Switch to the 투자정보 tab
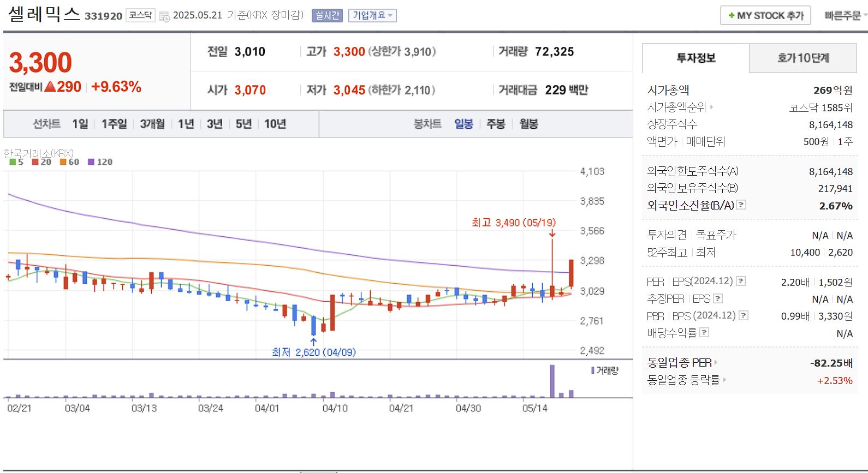Image resolution: width=868 pixels, height=473 pixels. tap(696, 58)
